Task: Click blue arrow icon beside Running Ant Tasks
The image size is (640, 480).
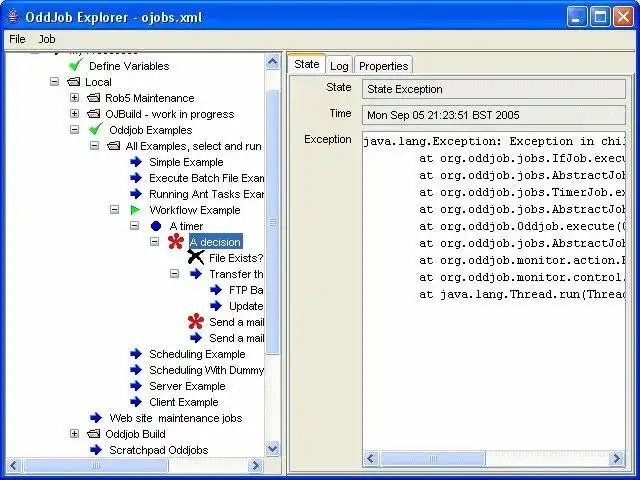Action: tap(136, 193)
